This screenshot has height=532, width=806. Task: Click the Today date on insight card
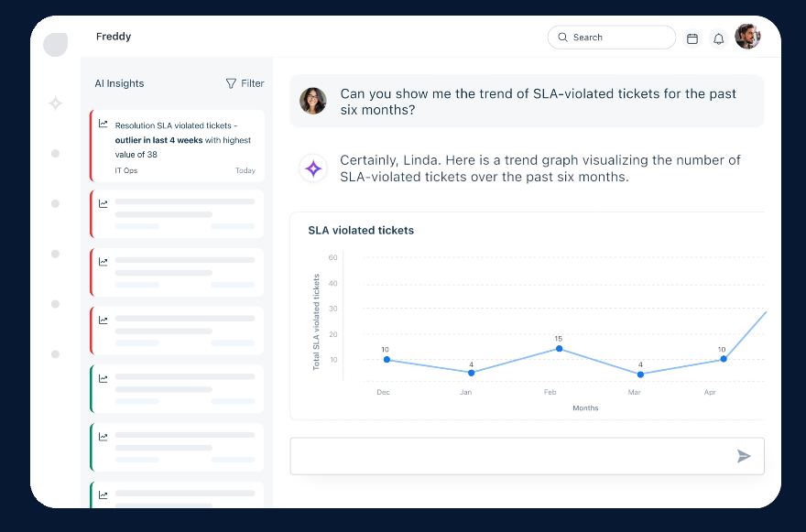[245, 170]
